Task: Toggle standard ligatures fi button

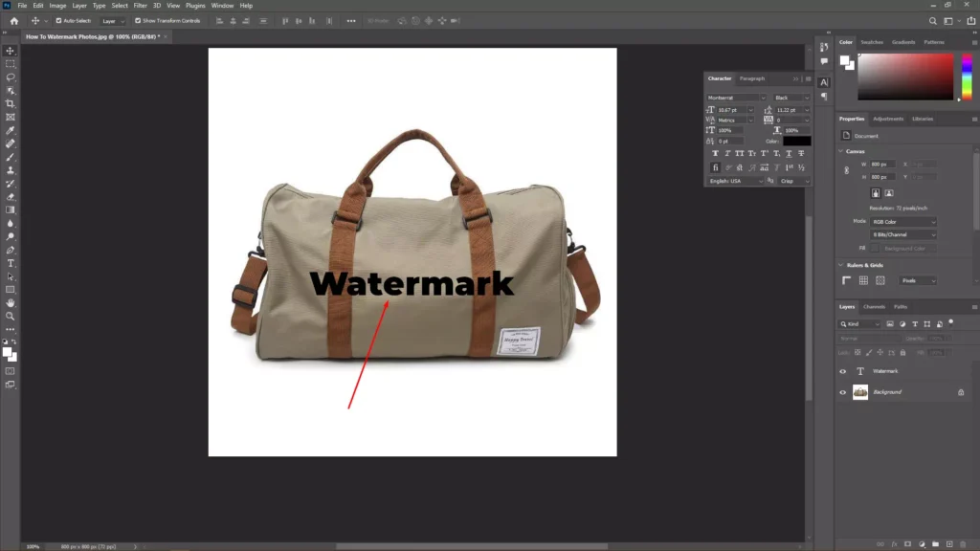Action: coord(715,167)
